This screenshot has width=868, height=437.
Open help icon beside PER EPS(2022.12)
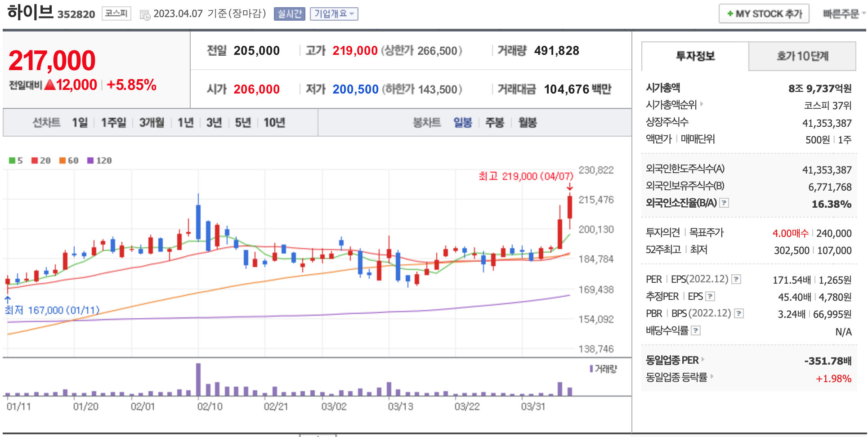tap(736, 280)
